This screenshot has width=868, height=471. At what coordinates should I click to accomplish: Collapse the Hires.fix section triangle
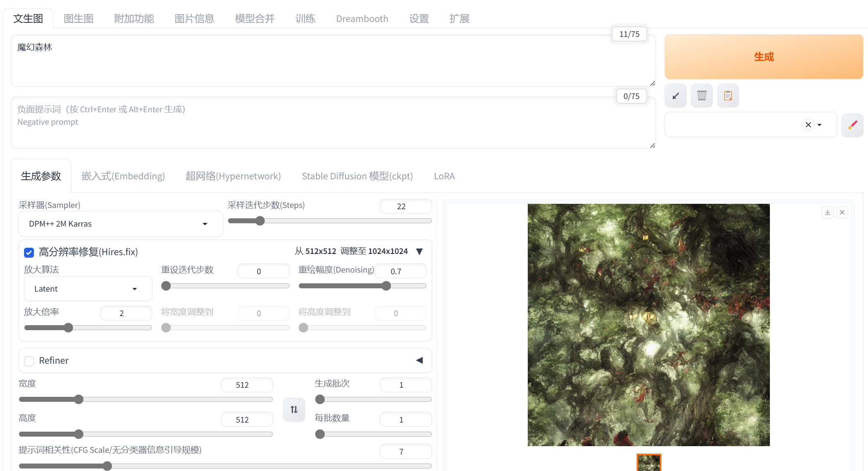point(419,251)
